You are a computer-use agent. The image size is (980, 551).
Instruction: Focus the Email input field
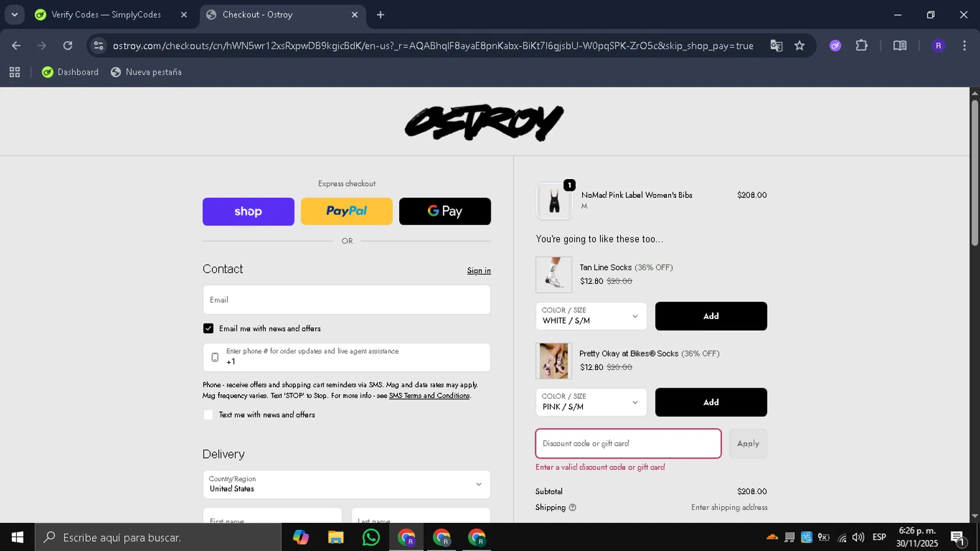(x=346, y=299)
